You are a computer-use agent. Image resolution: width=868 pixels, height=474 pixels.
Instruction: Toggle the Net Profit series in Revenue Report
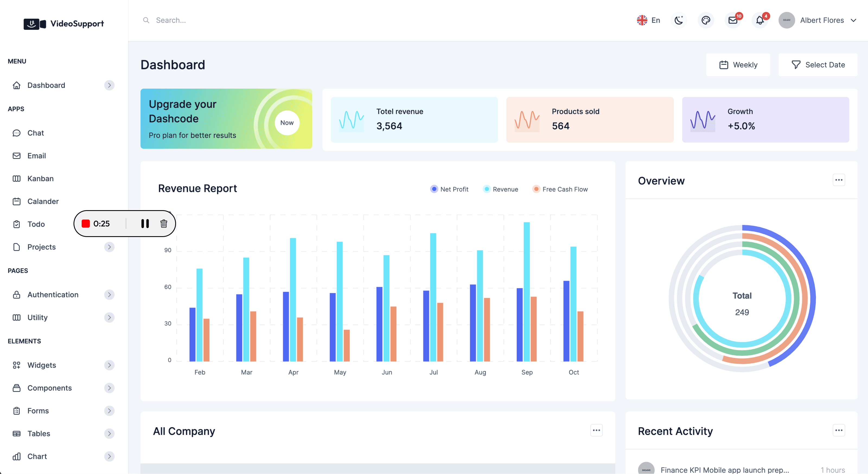pos(449,189)
